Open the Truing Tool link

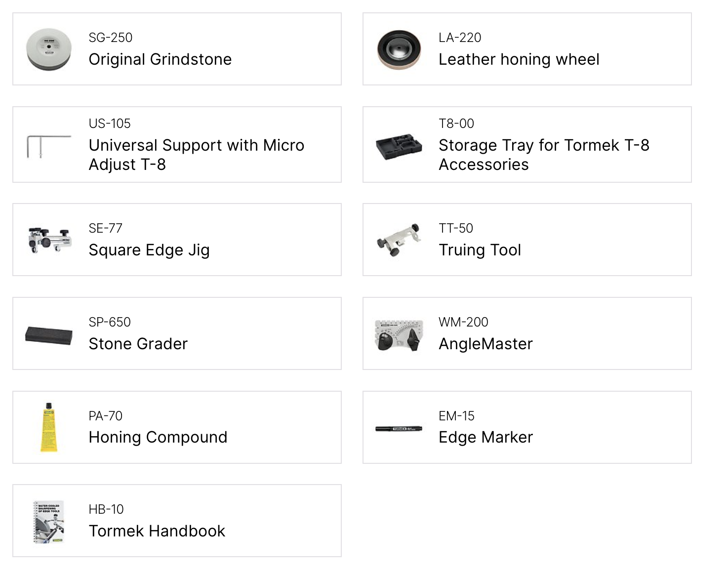480,250
